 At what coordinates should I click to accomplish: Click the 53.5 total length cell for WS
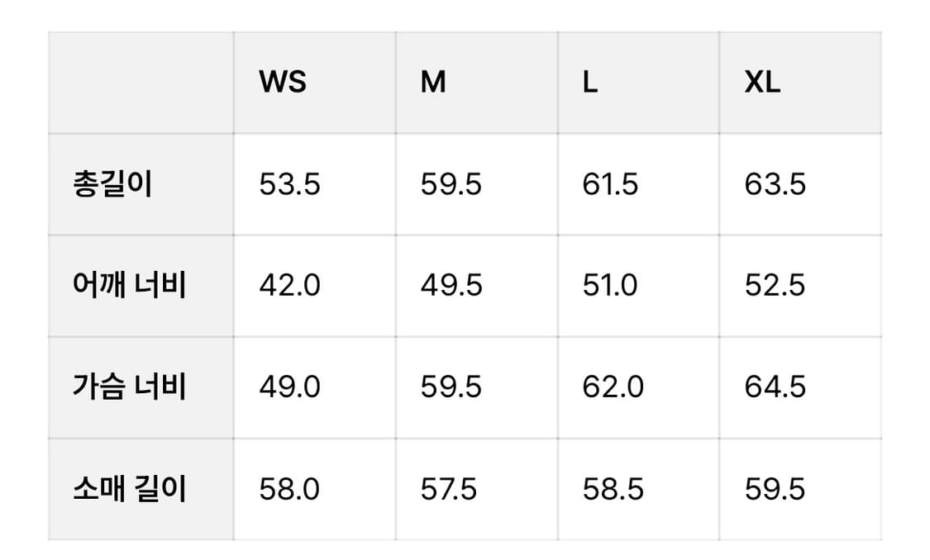[x=289, y=184]
